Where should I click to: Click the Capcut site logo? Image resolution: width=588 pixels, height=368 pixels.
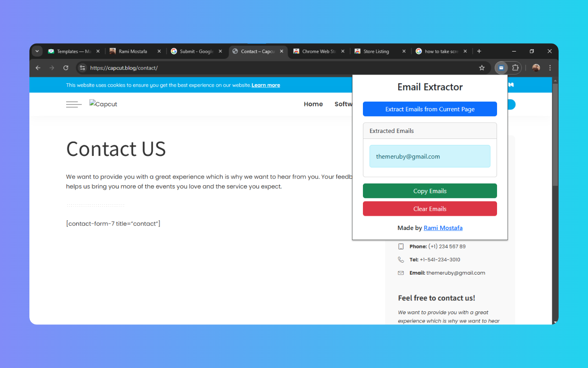click(x=103, y=104)
